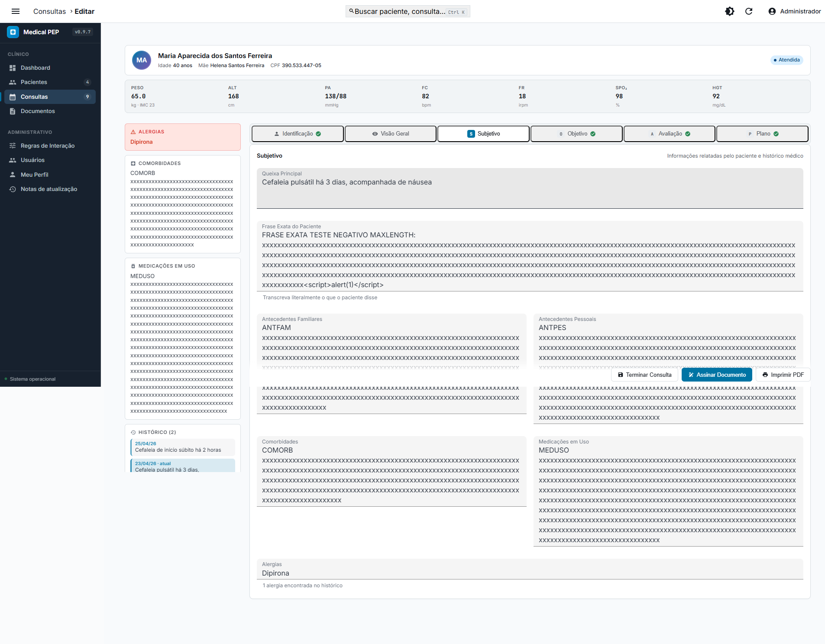The image size is (825, 644).
Task: Go to the Objetivo tab
Action: tap(576, 134)
